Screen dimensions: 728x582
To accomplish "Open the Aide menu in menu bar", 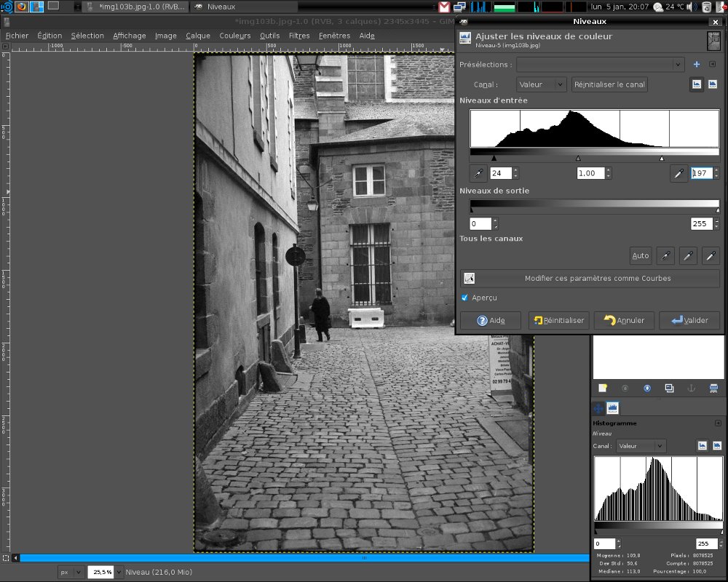I will tap(367, 36).
